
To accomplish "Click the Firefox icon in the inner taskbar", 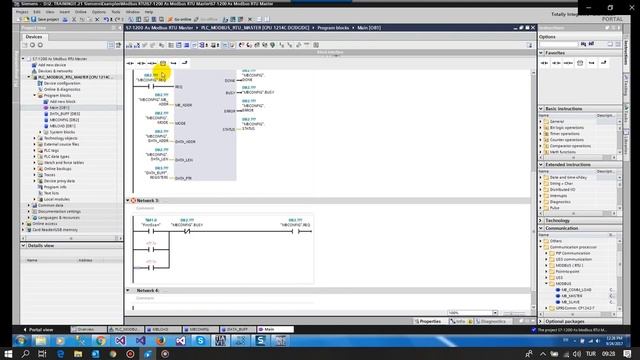I will coord(160,340).
